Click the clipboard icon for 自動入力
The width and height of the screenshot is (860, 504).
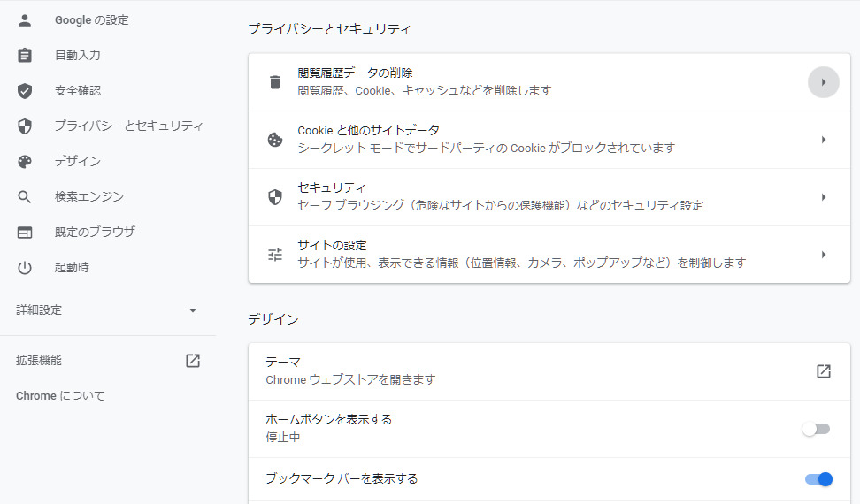point(25,55)
